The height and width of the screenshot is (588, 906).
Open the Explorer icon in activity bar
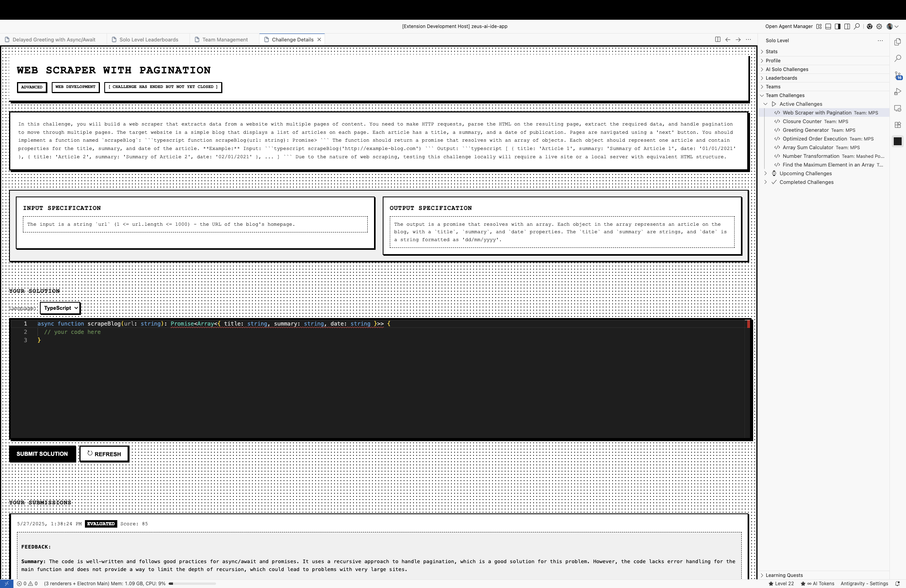[898, 42]
